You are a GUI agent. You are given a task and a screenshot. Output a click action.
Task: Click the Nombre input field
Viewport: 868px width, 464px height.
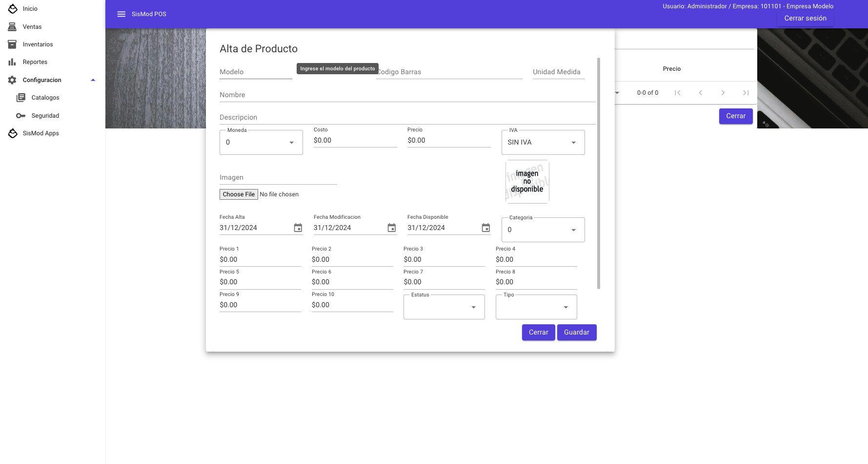point(407,95)
